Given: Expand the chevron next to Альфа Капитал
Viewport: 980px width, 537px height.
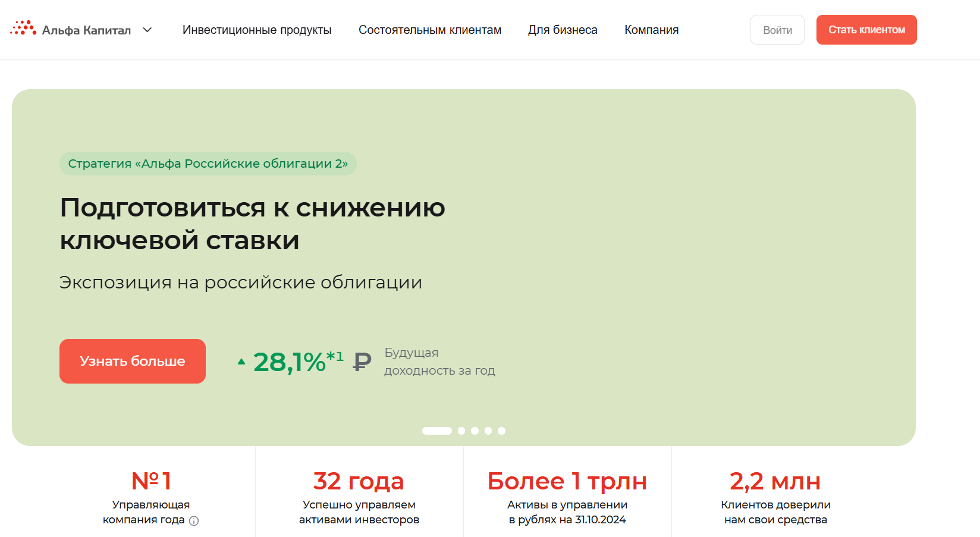Looking at the screenshot, I should [x=147, y=30].
